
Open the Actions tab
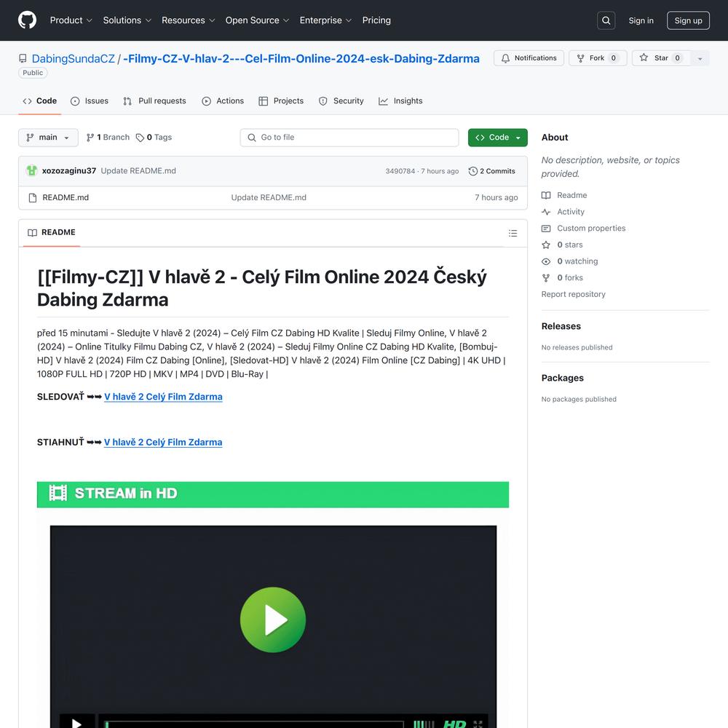click(223, 100)
